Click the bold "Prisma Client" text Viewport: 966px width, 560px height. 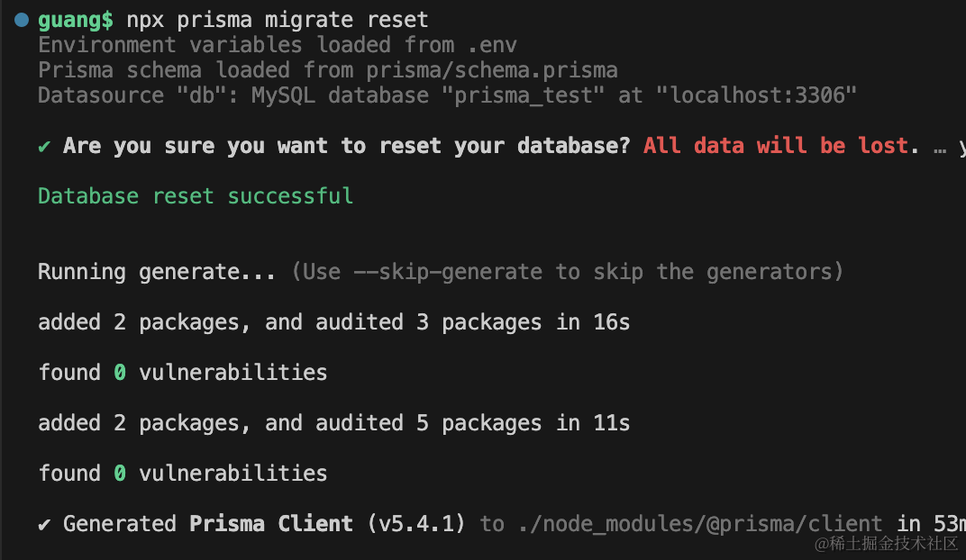(x=271, y=524)
